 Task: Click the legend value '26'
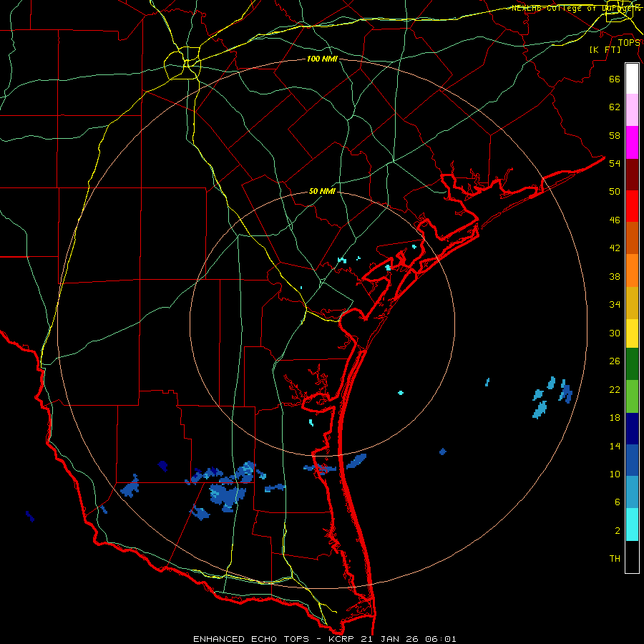point(615,361)
